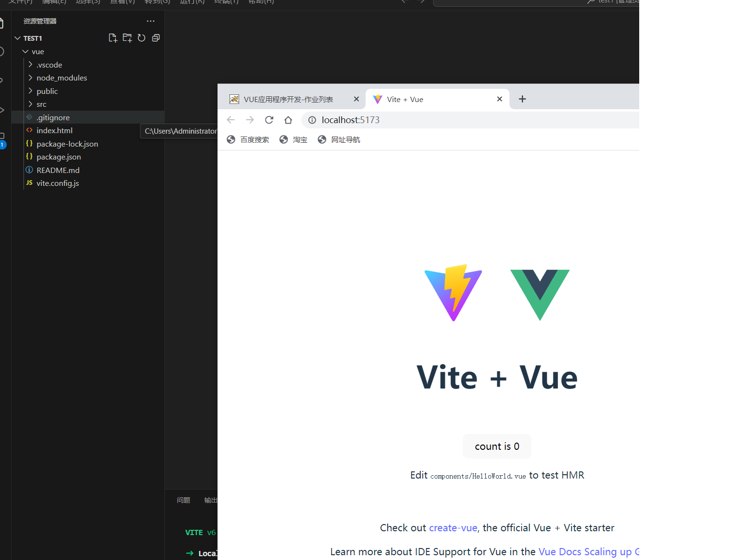Click the Vite logo on the page
The width and height of the screenshot is (736, 560).
pyautogui.click(x=453, y=293)
